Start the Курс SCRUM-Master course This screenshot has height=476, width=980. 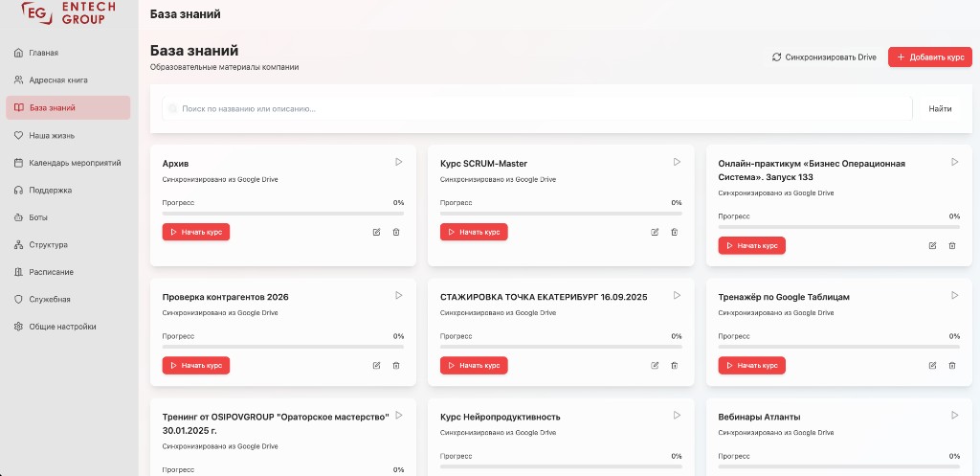474,232
